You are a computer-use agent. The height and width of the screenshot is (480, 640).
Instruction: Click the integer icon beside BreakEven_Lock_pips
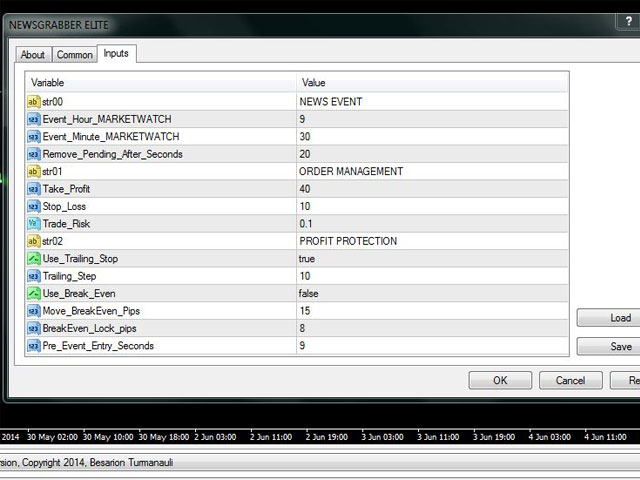click(33, 329)
